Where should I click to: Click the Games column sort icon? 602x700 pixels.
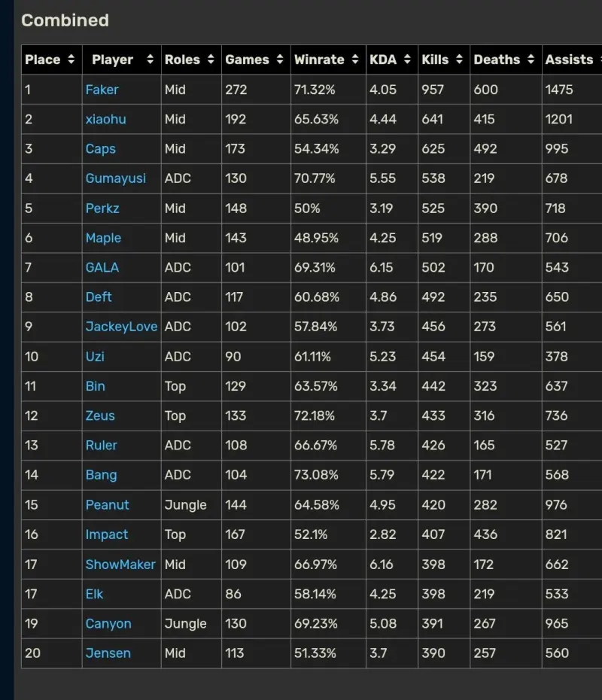(279, 59)
